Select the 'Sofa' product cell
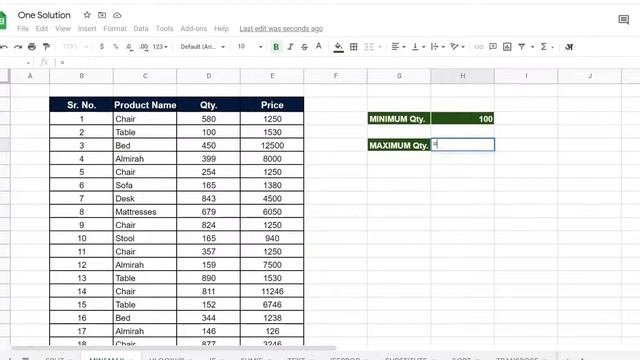 [x=145, y=185]
